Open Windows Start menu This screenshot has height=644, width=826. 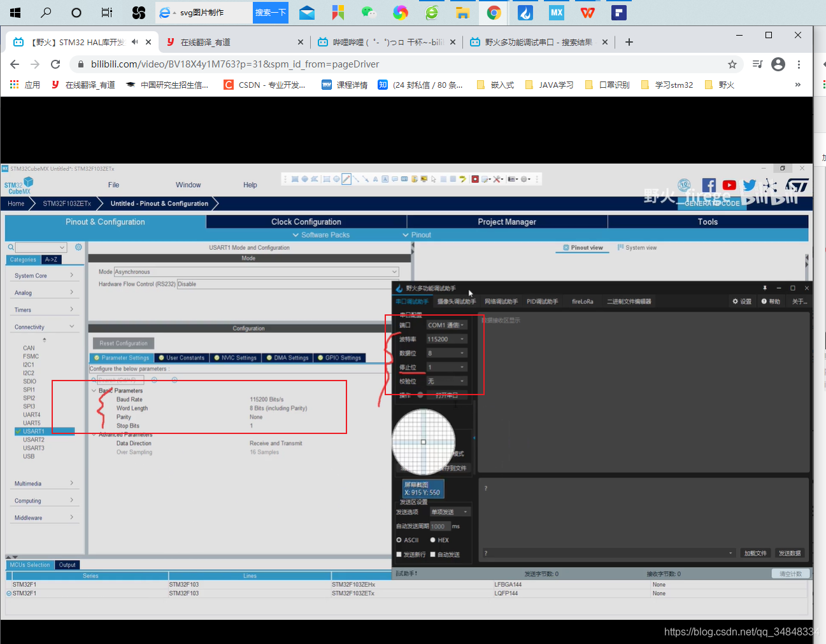click(x=15, y=12)
